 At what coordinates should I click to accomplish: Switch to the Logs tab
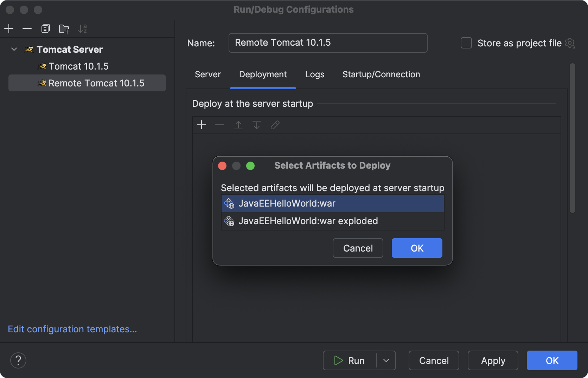314,74
